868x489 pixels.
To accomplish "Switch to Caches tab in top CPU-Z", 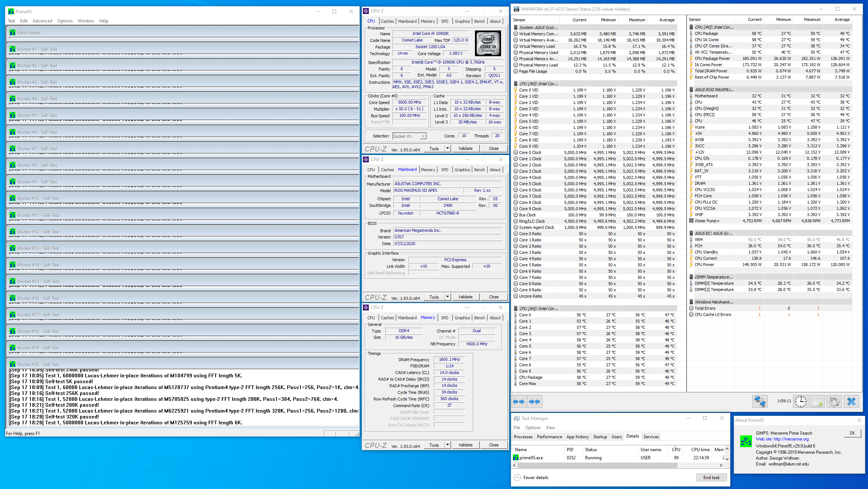I will pyautogui.click(x=387, y=21).
